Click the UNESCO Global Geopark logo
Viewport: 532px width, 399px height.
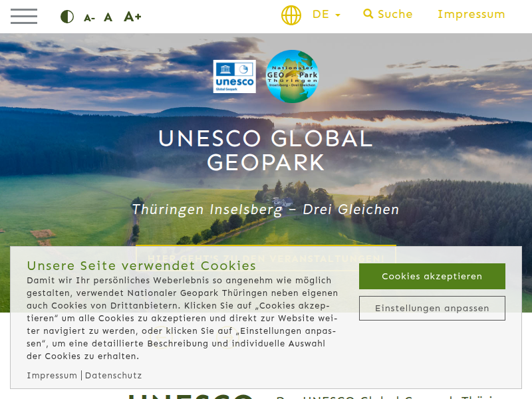coord(235,76)
